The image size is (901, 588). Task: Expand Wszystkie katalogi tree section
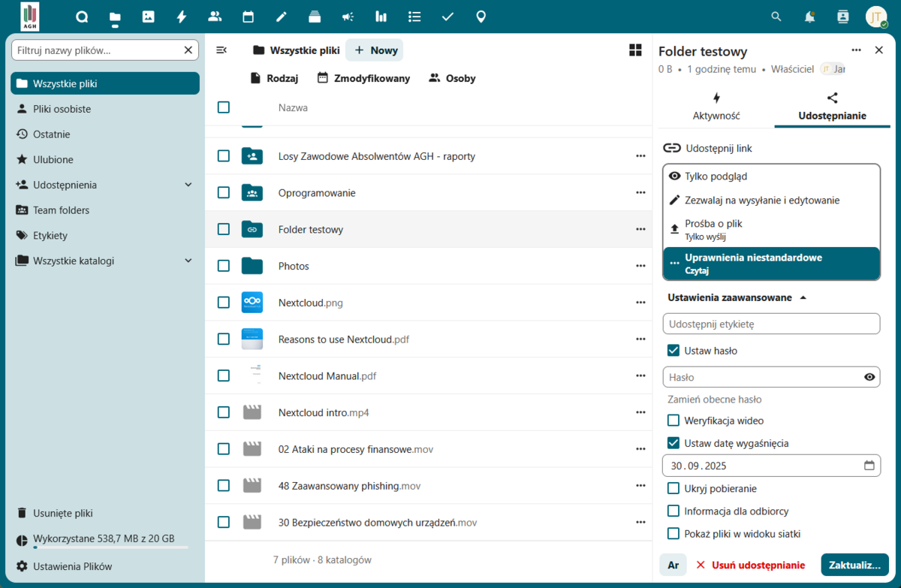[x=188, y=261]
